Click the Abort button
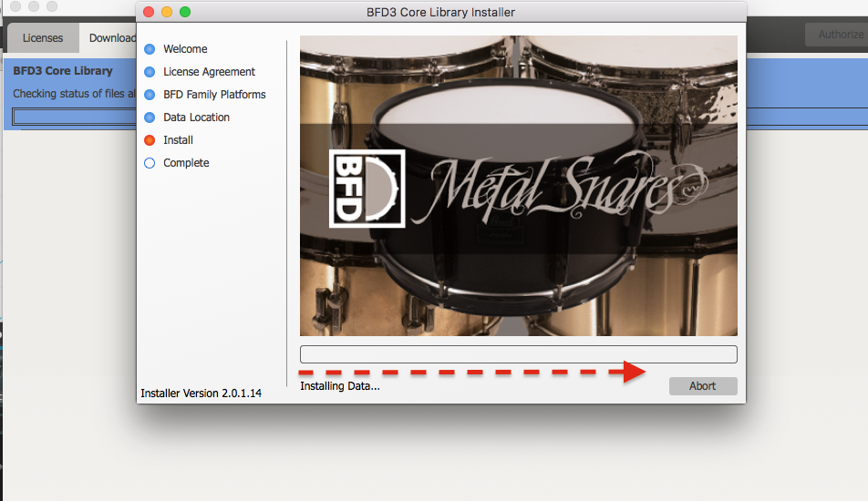 coord(702,386)
